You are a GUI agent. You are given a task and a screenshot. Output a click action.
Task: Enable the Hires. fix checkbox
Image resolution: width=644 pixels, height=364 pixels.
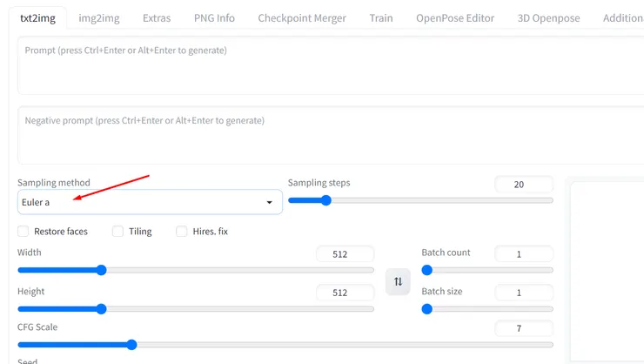coord(182,232)
